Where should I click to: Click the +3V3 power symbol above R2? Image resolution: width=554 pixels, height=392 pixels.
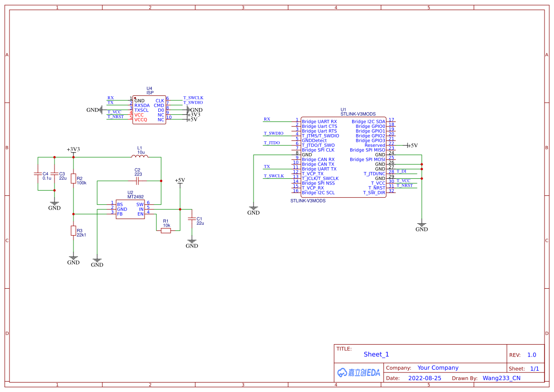pyautogui.click(x=73, y=150)
